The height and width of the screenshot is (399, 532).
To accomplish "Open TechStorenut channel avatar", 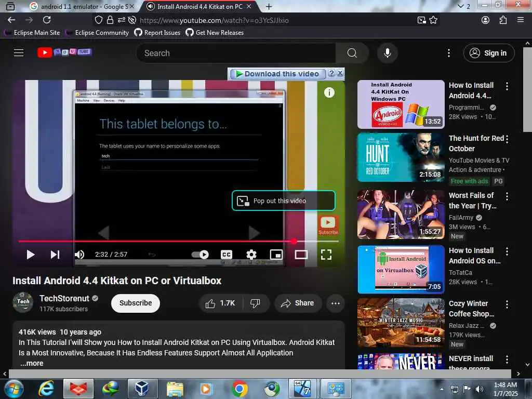I will [x=23, y=302].
